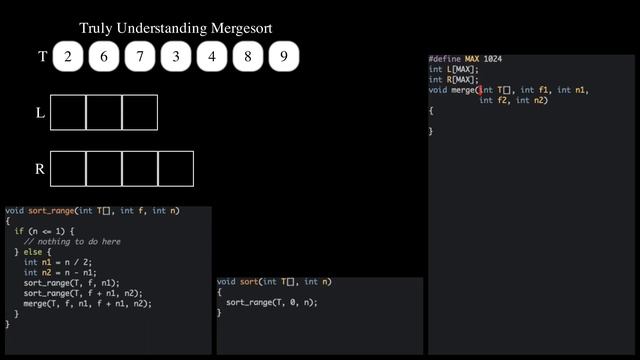Screen dimensions: 640x360
Task: Click the 'sort_range(T, 0, n);' line
Action: coord(271,302)
